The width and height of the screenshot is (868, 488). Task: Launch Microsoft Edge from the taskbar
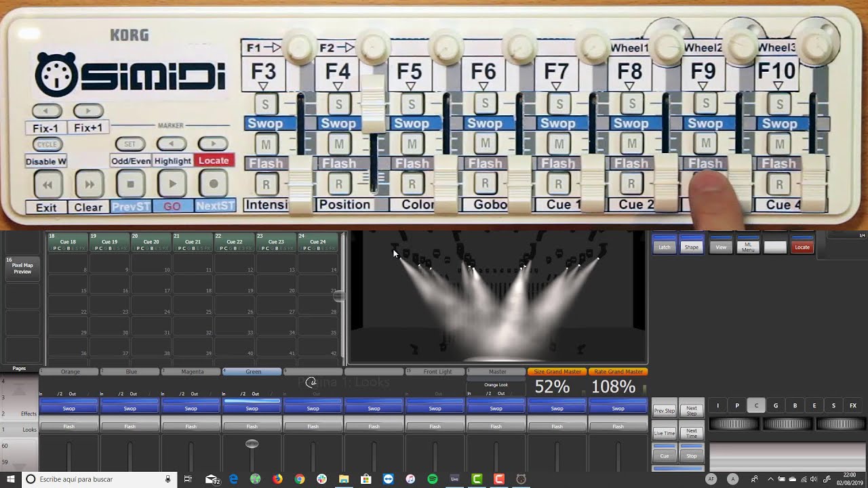coord(234,479)
